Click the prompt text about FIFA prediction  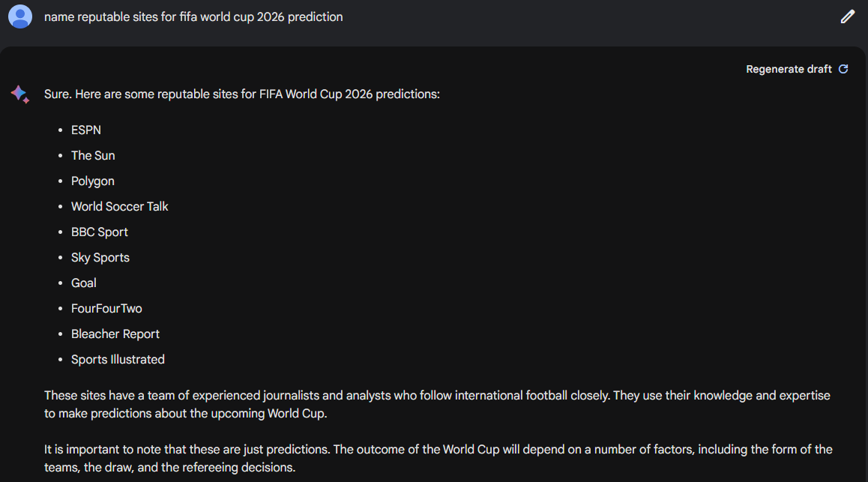click(193, 16)
